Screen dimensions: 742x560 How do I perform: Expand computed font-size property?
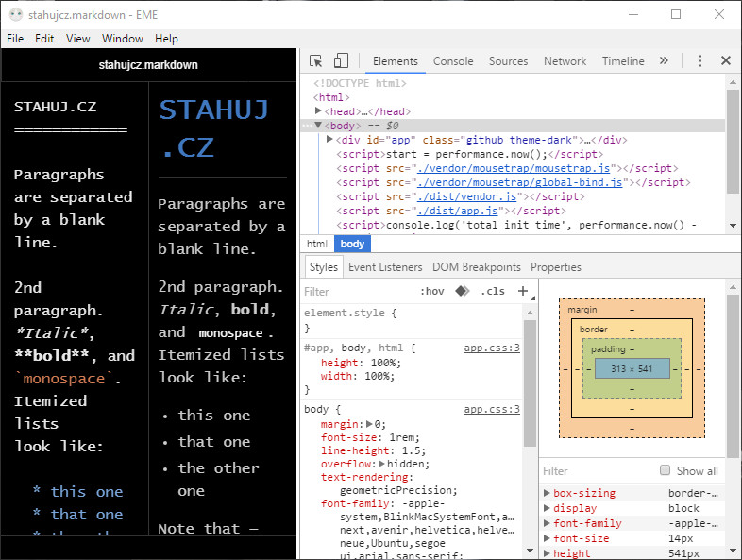(x=547, y=538)
